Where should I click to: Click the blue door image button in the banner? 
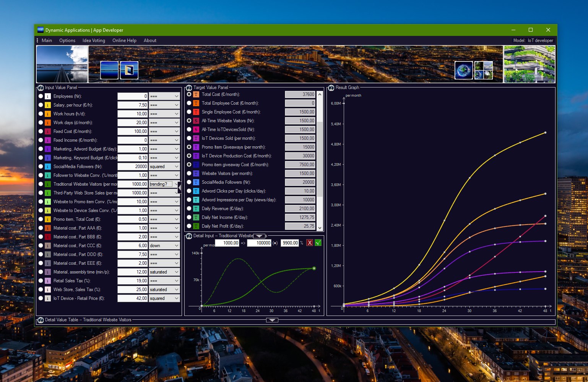tap(129, 70)
